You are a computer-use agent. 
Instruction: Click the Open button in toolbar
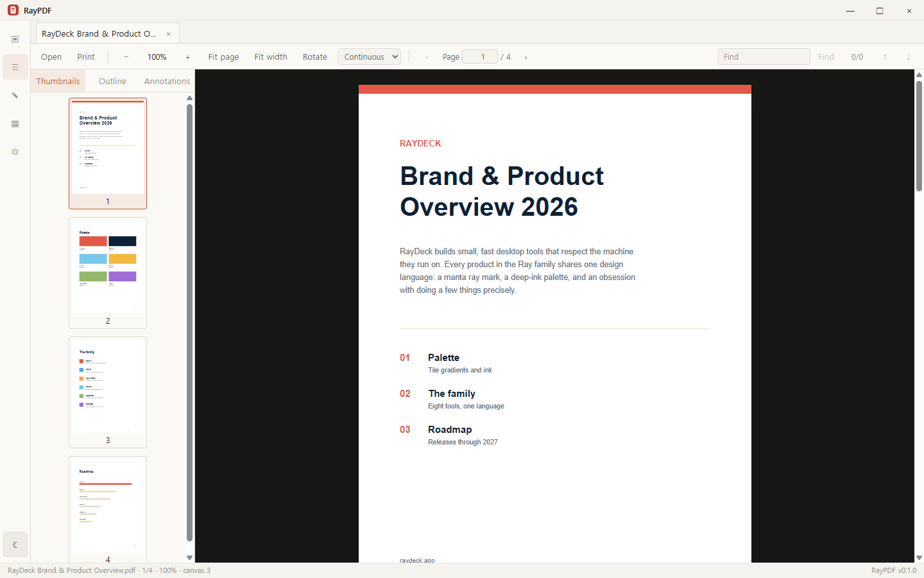pos(51,57)
